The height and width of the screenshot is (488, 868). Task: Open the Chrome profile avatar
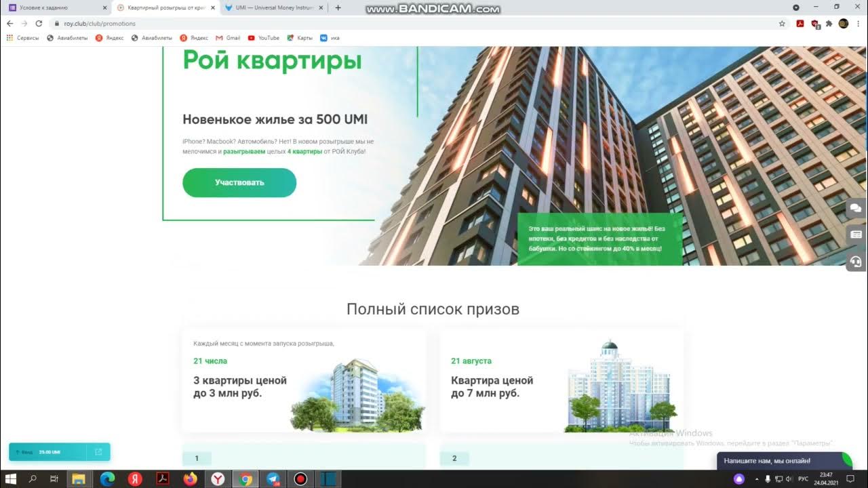(x=844, y=23)
